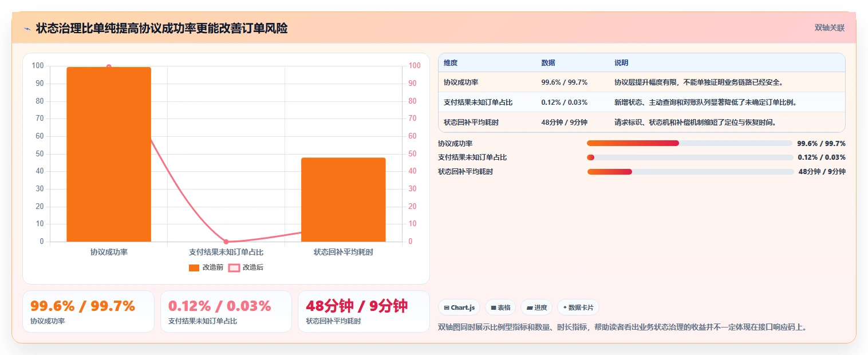868x355 pixels.
Task: Click the pink right axis tick 100
Action: 415,66
